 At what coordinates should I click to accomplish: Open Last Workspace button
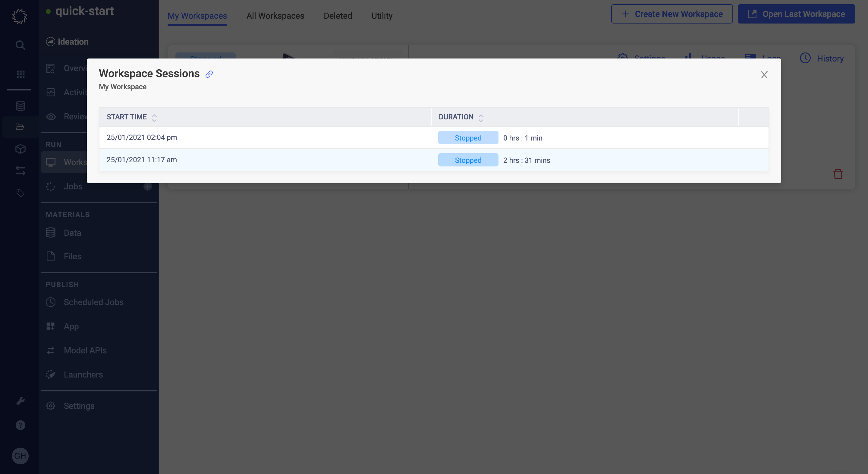tap(796, 14)
